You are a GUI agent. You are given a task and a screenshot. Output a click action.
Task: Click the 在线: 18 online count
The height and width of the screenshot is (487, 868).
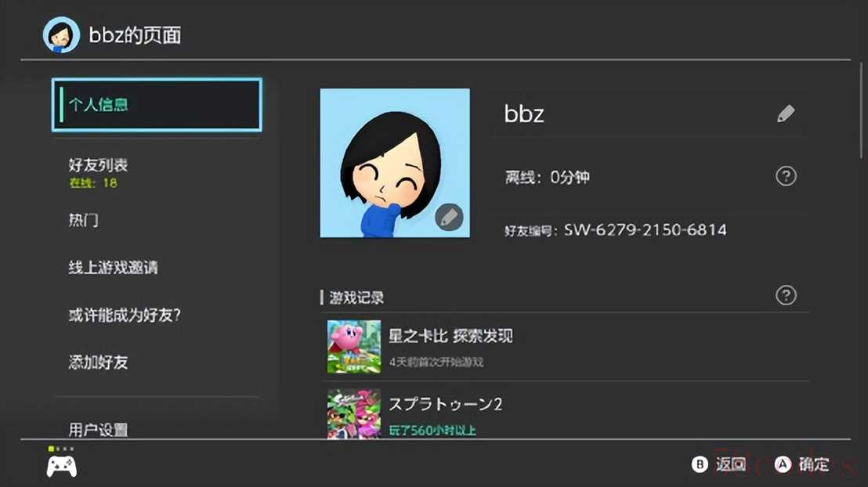tap(93, 183)
